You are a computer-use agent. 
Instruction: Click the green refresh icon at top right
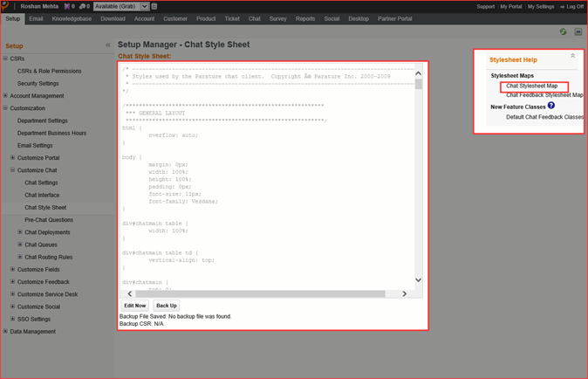563,31
